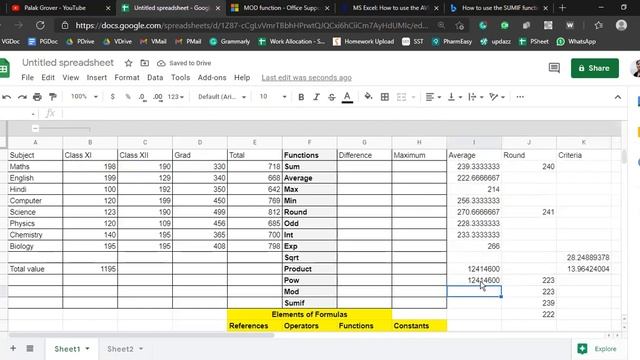Open more number formats 123 dropdown
This screenshot has width=640, height=360.
tap(176, 97)
